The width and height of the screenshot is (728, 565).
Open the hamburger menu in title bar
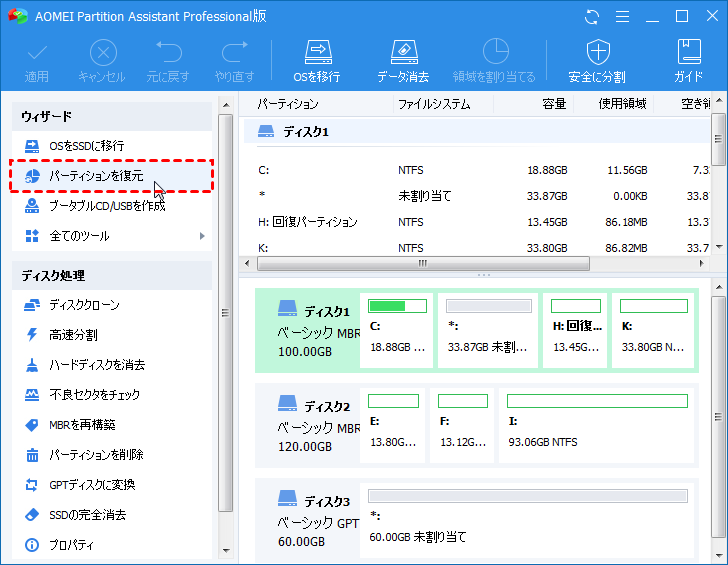[622, 17]
